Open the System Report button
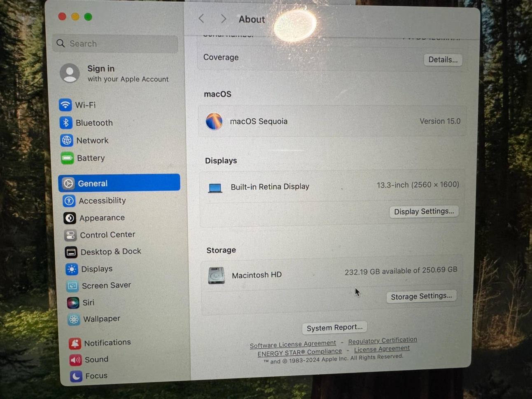 334,328
